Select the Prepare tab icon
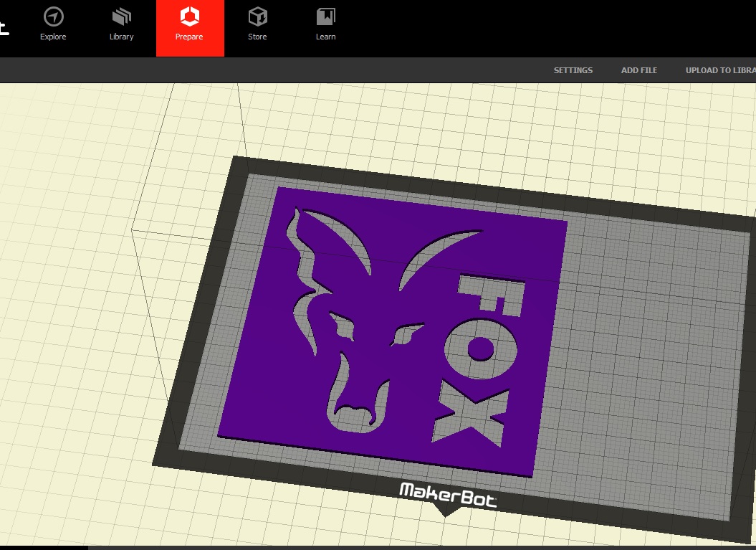Screen dimensions: 756x550 pyautogui.click(x=189, y=17)
